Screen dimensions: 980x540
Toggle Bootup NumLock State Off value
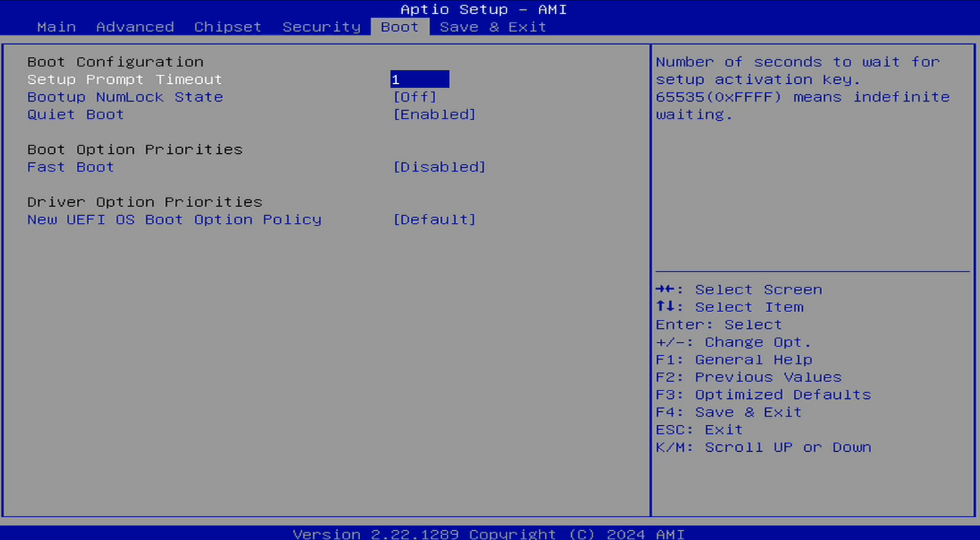[x=414, y=97]
